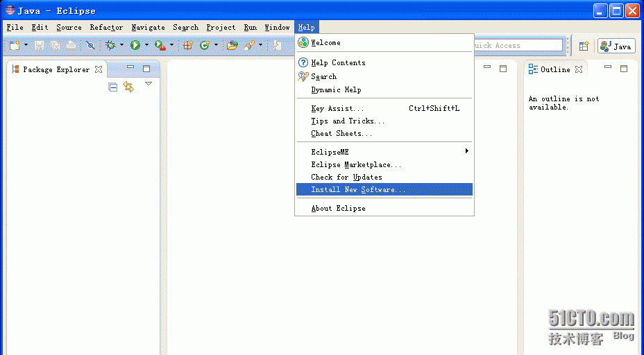This screenshot has width=644, height=355.
Task: Minimize the editor area
Action: pos(487,67)
